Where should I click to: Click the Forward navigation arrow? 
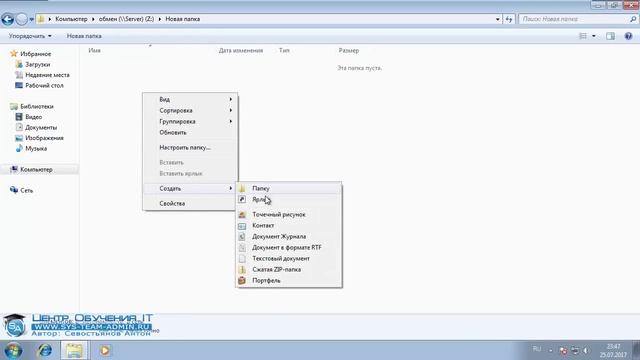click(x=22, y=19)
